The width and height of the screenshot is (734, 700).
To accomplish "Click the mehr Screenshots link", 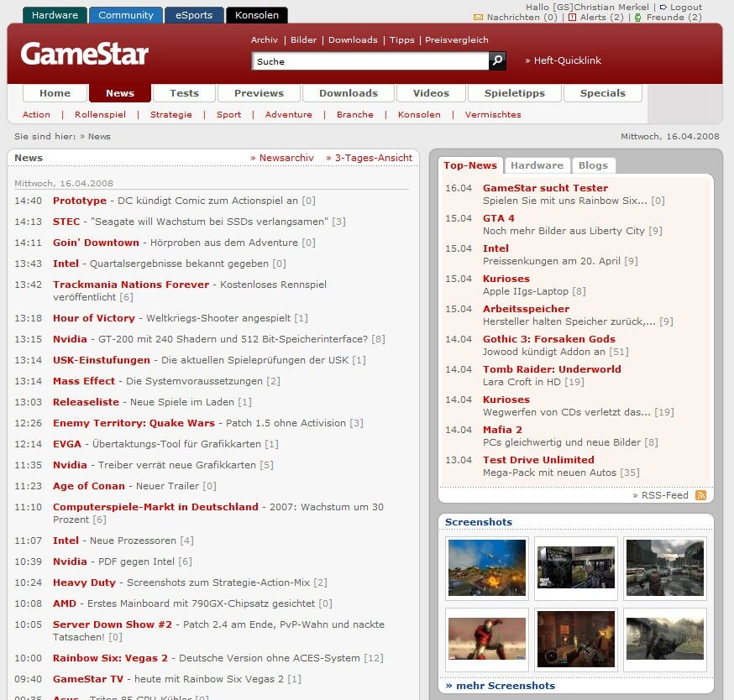I will pos(500,686).
